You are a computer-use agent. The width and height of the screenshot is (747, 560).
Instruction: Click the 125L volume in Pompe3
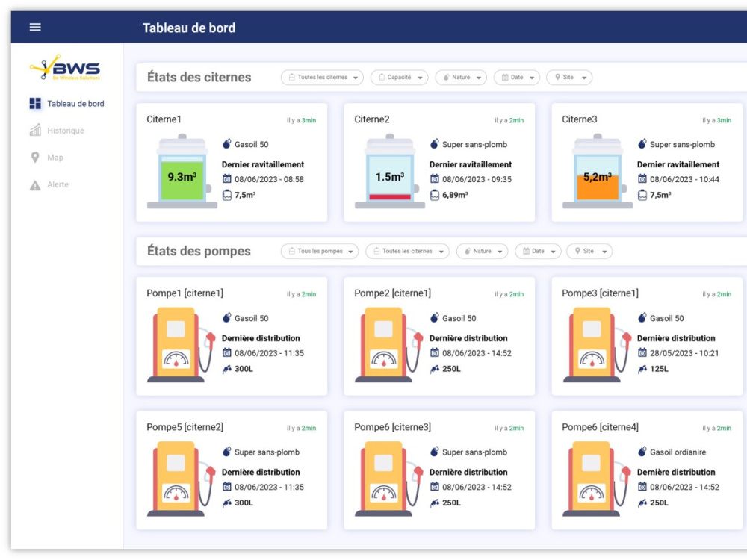coord(659,369)
